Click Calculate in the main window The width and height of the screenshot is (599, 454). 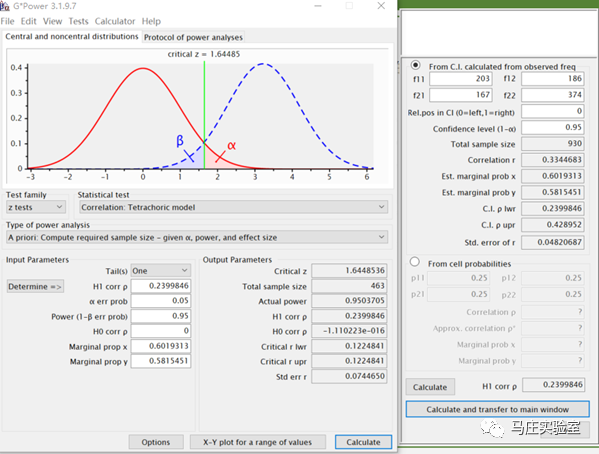363,442
